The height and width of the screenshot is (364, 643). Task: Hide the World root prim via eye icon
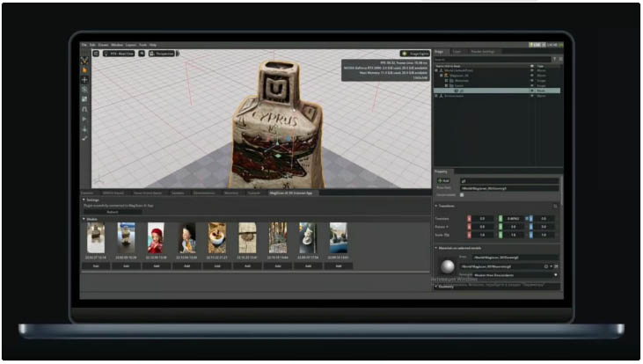(532, 70)
